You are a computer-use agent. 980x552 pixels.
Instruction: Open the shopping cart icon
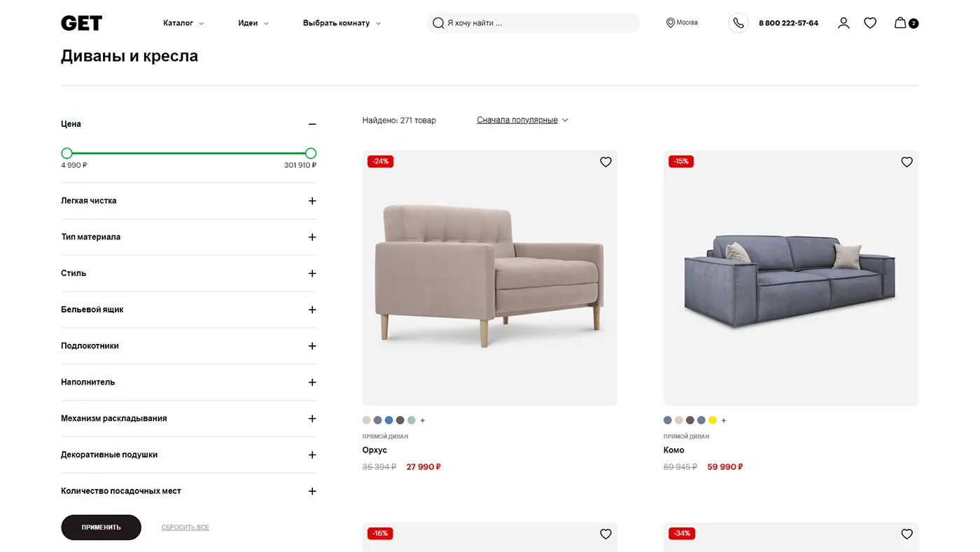900,23
